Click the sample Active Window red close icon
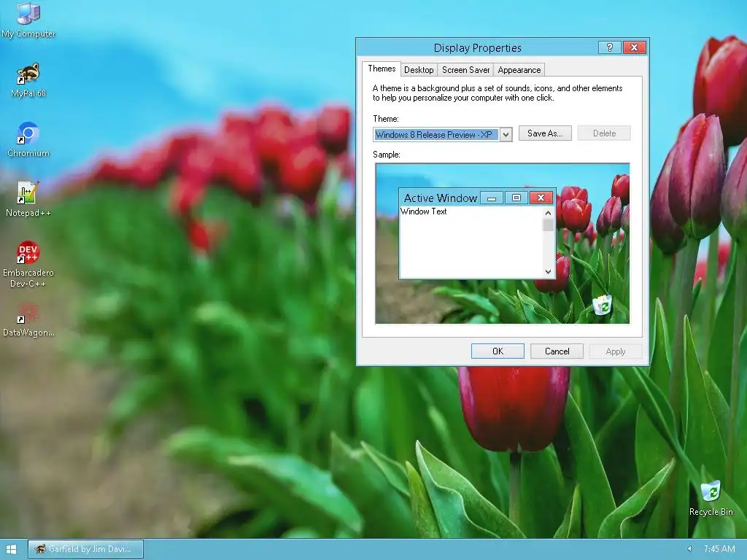Viewport: 747px width, 560px height. point(541,198)
